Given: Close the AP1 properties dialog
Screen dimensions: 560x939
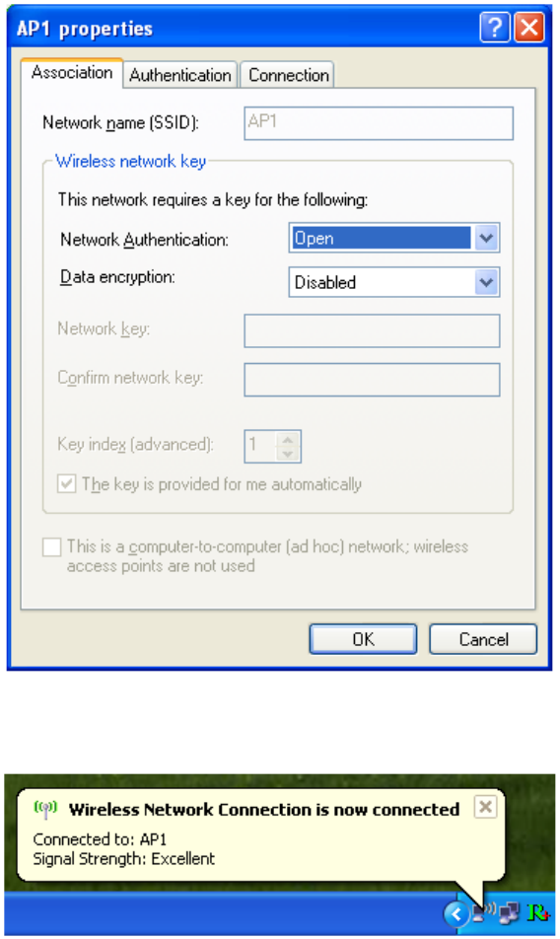Looking at the screenshot, I should click(x=529, y=28).
